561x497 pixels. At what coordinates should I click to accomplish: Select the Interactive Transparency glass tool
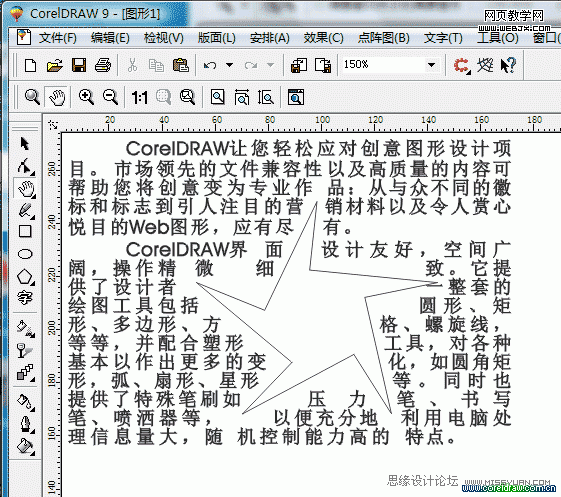(24, 351)
